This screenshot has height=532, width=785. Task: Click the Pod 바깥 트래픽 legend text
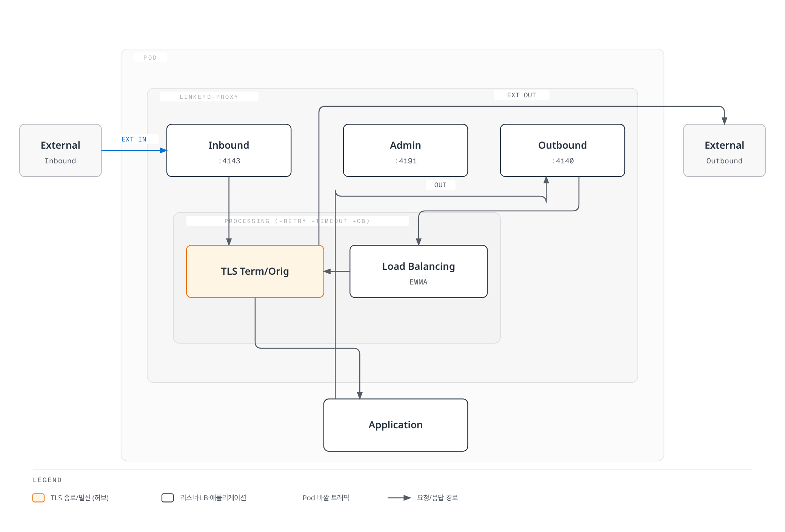(326, 498)
